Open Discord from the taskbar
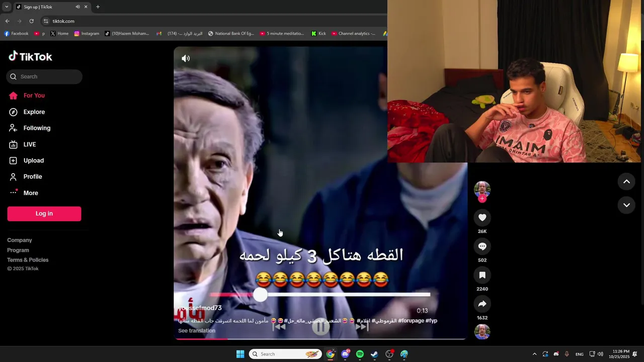Screen dimensions: 644x362 point(345,354)
